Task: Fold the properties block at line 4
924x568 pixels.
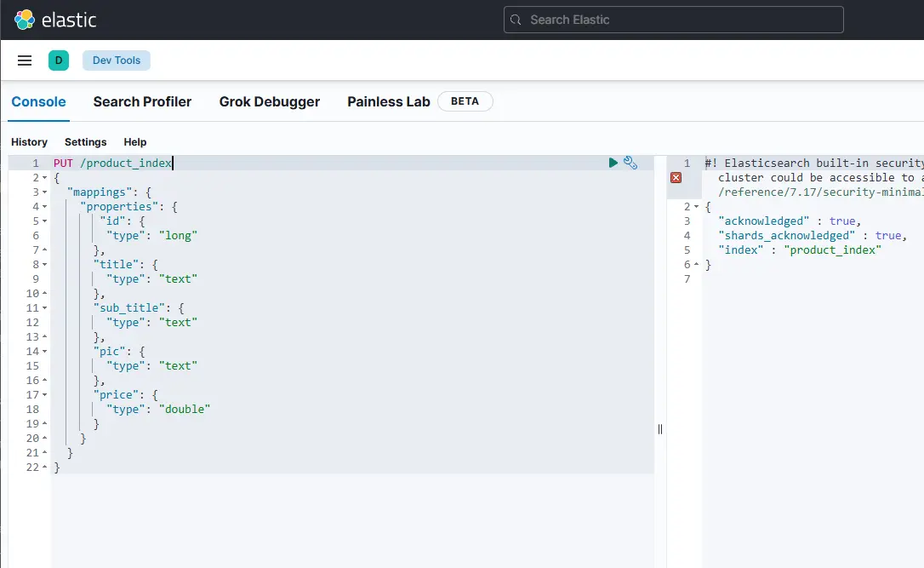Action: (x=45, y=207)
